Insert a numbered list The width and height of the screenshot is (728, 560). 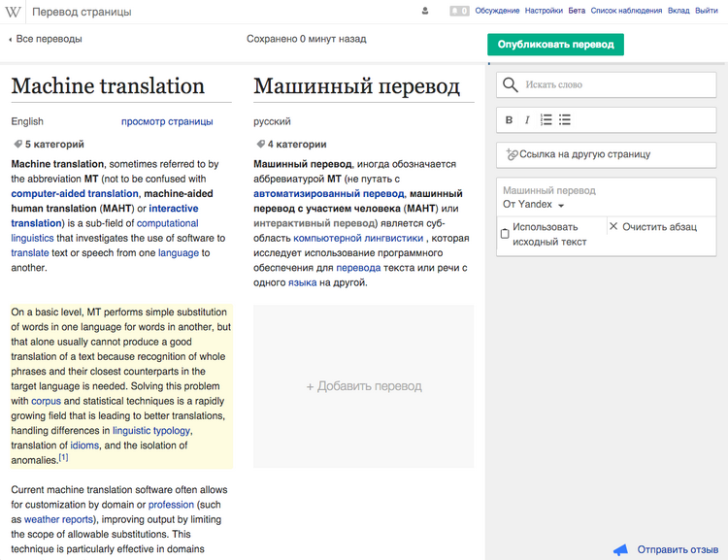pyautogui.click(x=546, y=120)
